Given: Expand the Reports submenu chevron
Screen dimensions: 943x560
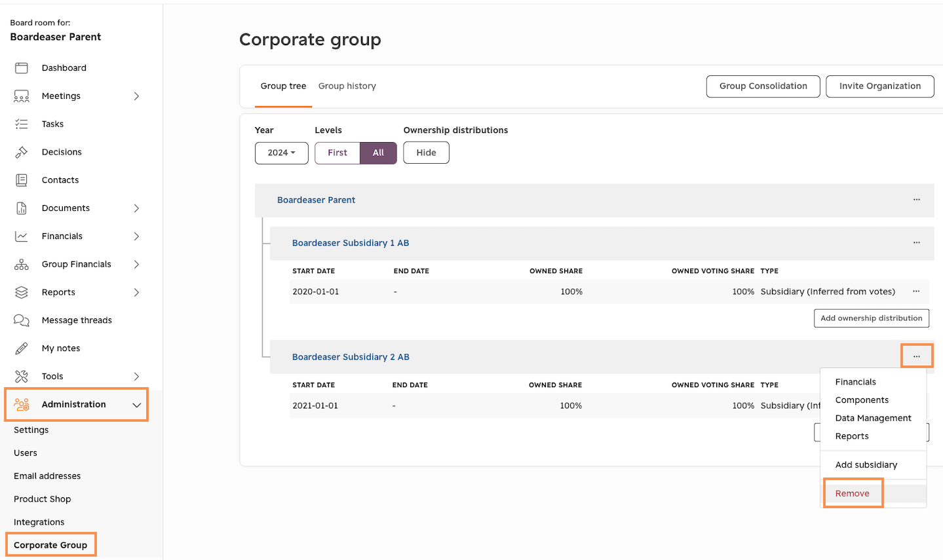Looking at the screenshot, I should tap(136, 292).
